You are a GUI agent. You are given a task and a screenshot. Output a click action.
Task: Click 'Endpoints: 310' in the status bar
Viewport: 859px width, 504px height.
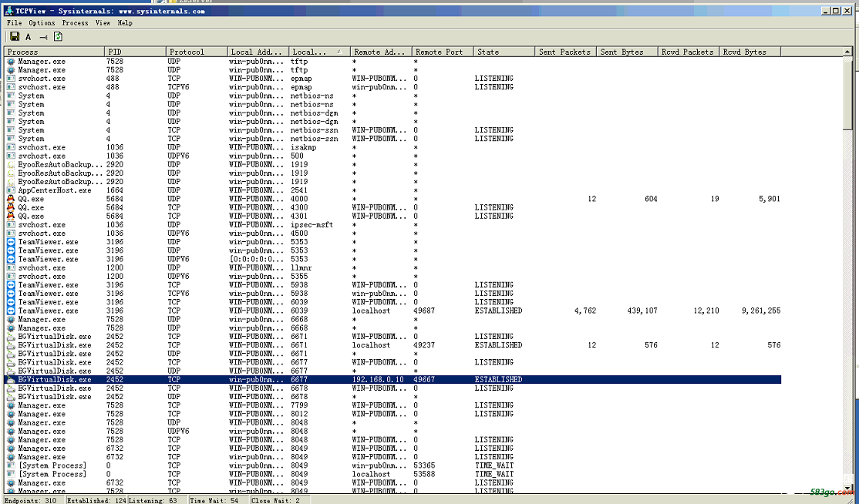coord(30,500)
